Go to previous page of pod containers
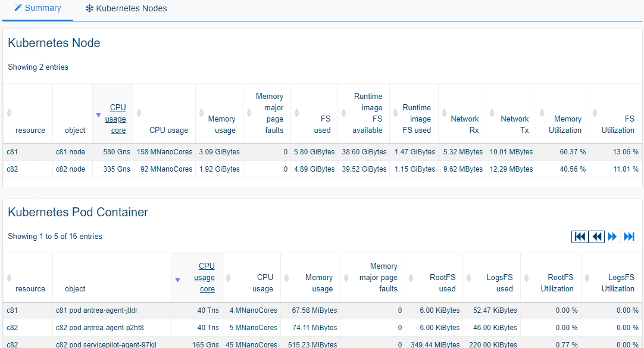 (596, 237)
